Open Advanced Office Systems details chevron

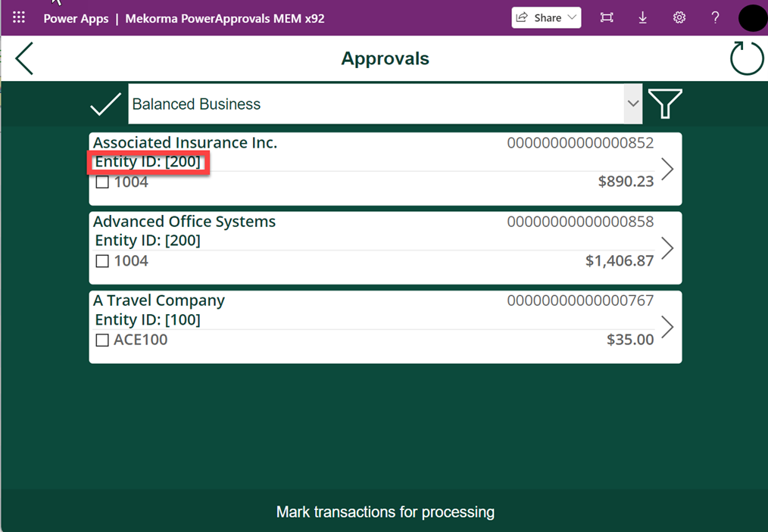tap(667, 248)
